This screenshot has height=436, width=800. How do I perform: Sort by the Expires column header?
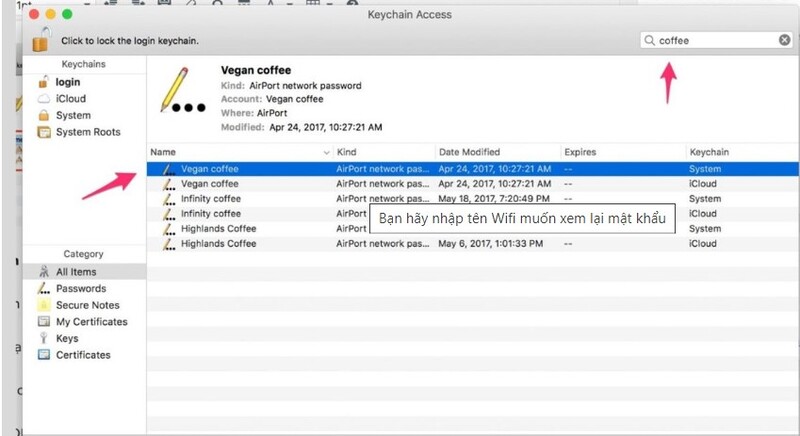click(x=580, y=152)
